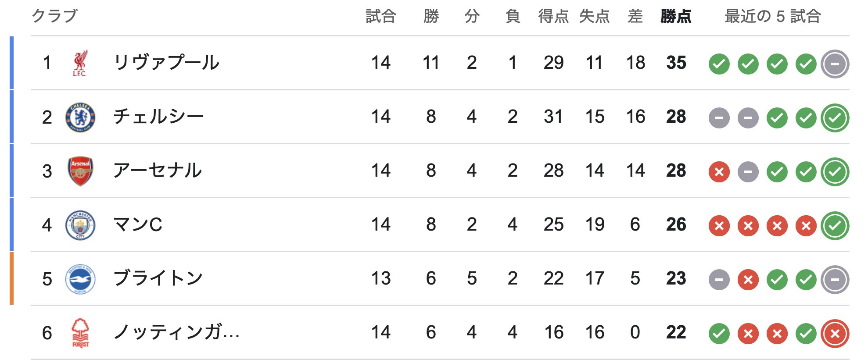Select Brighton's second result loss icon
Image resolution: width=868 pixels, height=363 pixels.
(x=748, y=280)
